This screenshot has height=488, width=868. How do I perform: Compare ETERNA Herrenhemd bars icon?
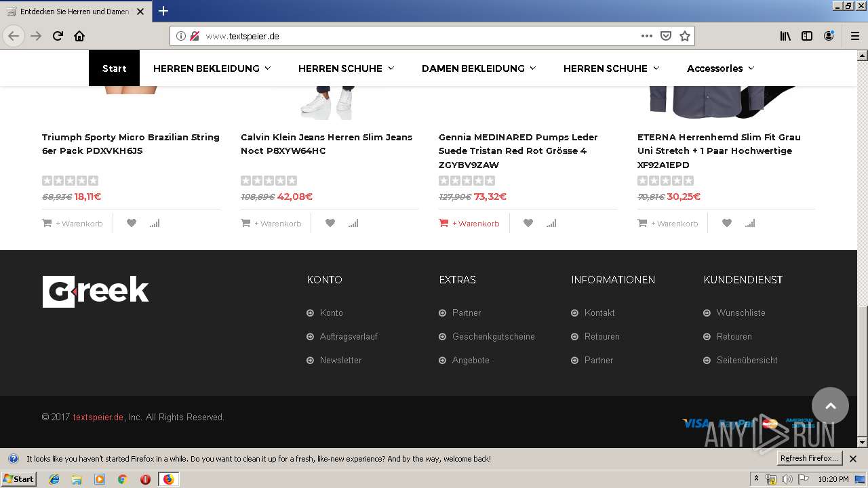point(750,223)
